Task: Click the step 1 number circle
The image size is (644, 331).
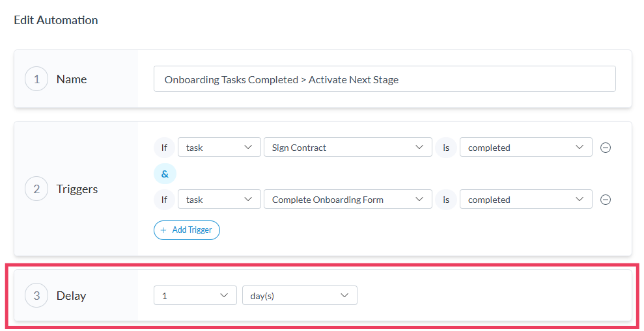Action: pyautogui.click(x=36, y=79)
